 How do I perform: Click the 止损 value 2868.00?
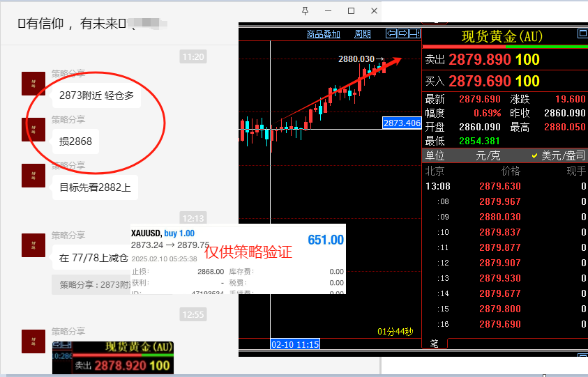(211, 272)
